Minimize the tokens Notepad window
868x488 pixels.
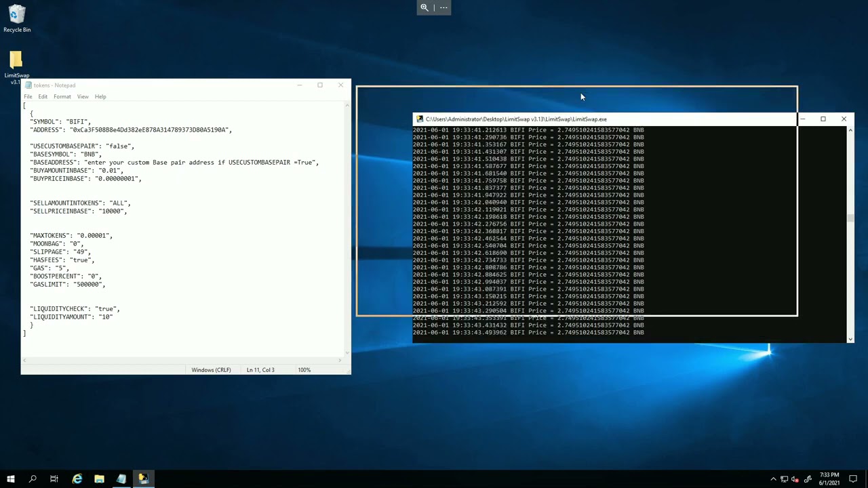tap(299, 85)
